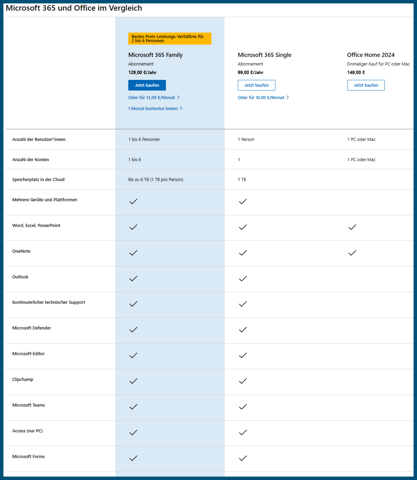Click Single checkmark in Microsoft Defender row

coord(243,330)
